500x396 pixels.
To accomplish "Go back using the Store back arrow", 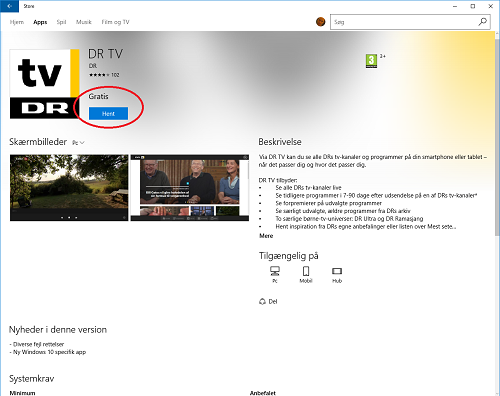I will 9,6.
